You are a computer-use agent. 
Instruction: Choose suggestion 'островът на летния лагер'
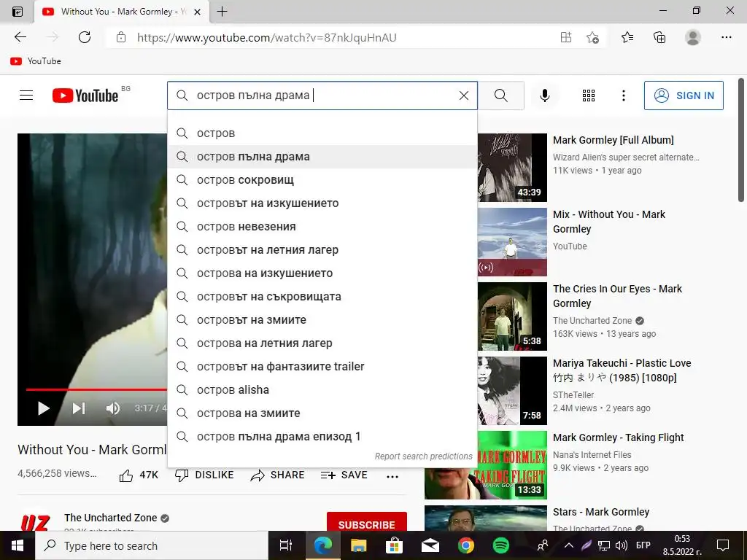tap(322, 250)
